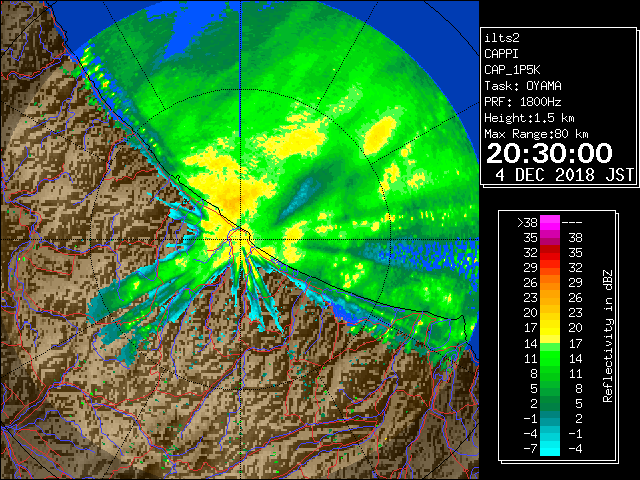Click the '4 DEC 2018 JST' date
The width and height of the screenshot is (640, 480).
tap(564, 175)
